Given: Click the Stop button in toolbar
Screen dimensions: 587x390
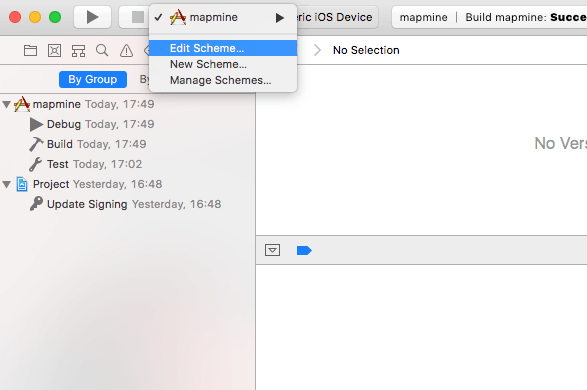Looking at the screenshot, I should 137,17.
